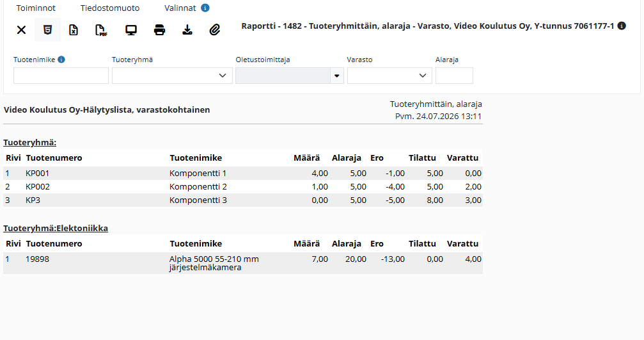Click the Varattu value 4,00
644x340 pixels.
[473, 259]
